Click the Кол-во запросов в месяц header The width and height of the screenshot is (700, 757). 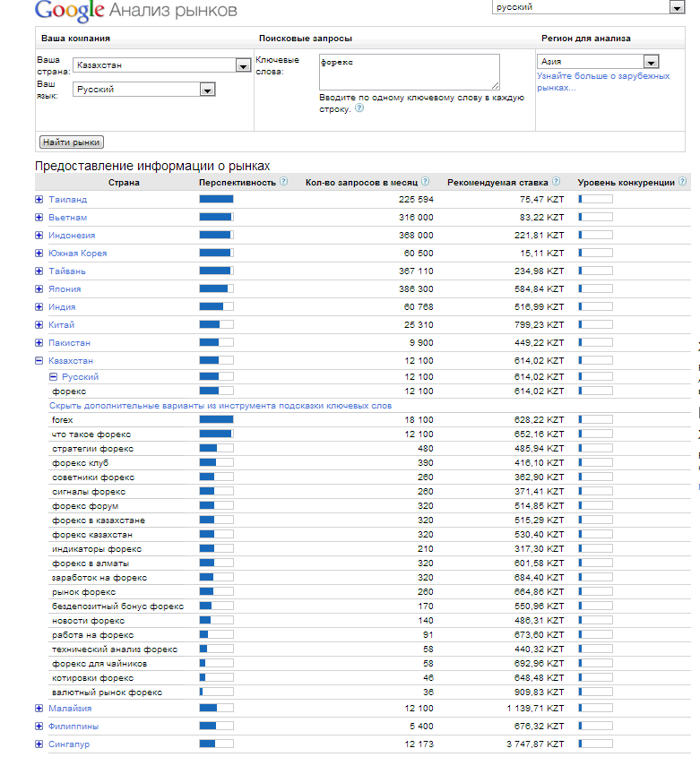point(361,183)
